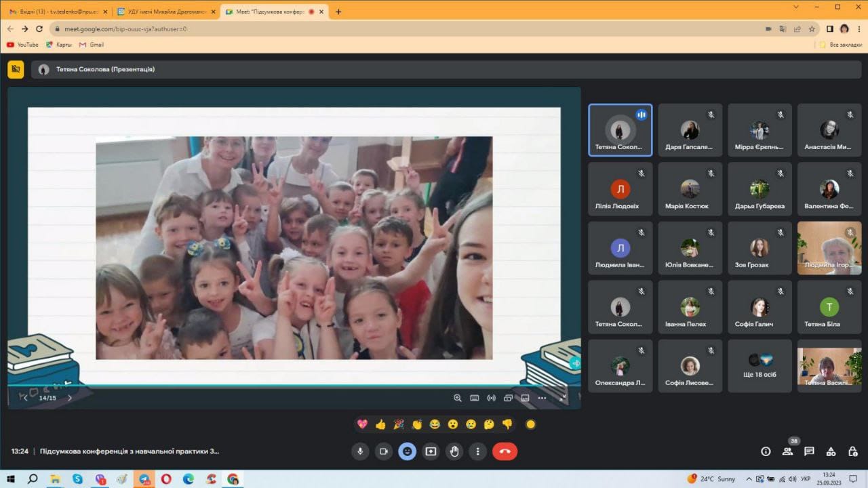Screen dimensions: 868x488
Task: Click the share page icon in address bar
Action: 797,29
